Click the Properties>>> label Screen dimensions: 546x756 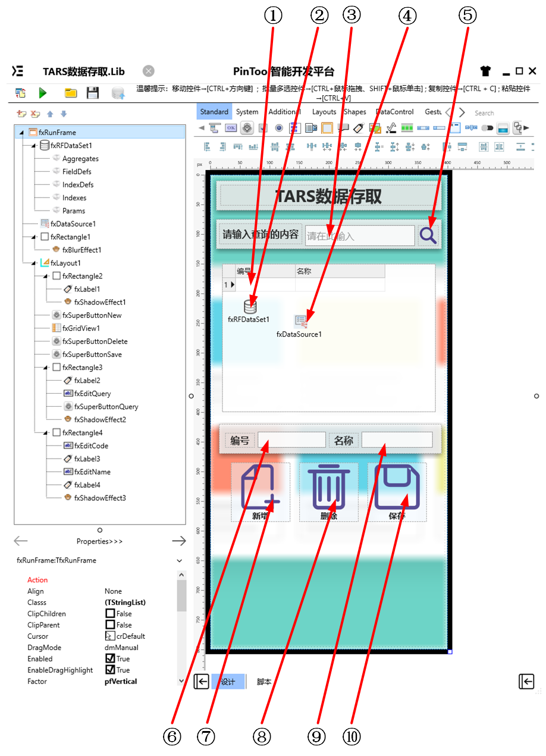pyautogui.click(x=99, y=542)
